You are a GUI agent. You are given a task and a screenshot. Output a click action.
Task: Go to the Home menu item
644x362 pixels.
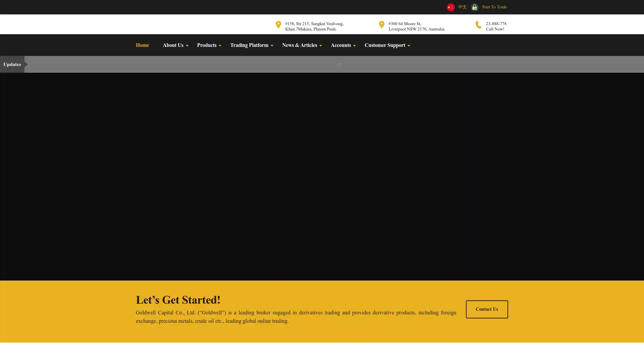pos(142,45)
